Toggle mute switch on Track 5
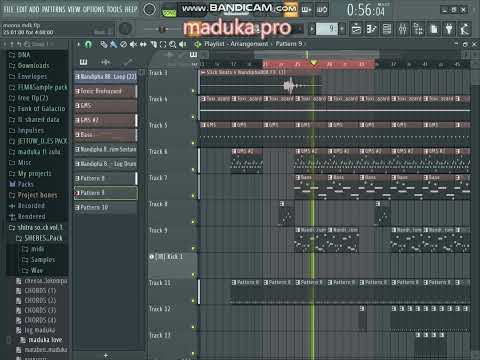The height and width of the screenshot is (360, 480). pos(193,143)
